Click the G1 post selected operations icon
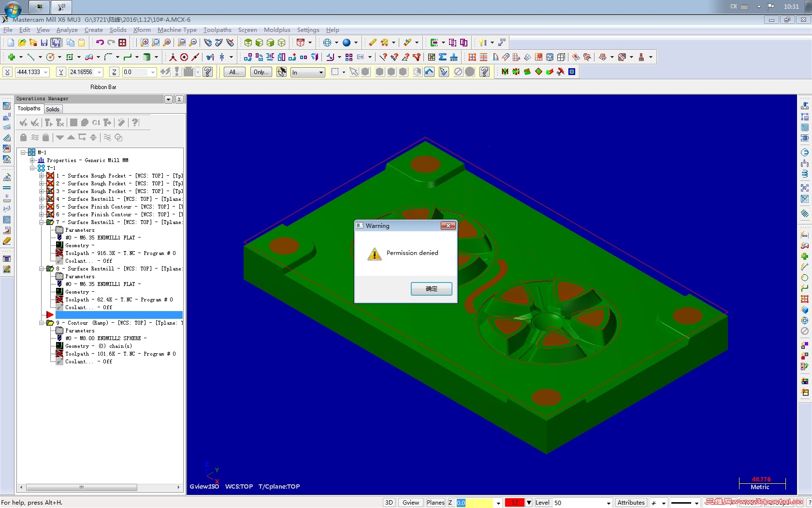 (x=96, y=123)
